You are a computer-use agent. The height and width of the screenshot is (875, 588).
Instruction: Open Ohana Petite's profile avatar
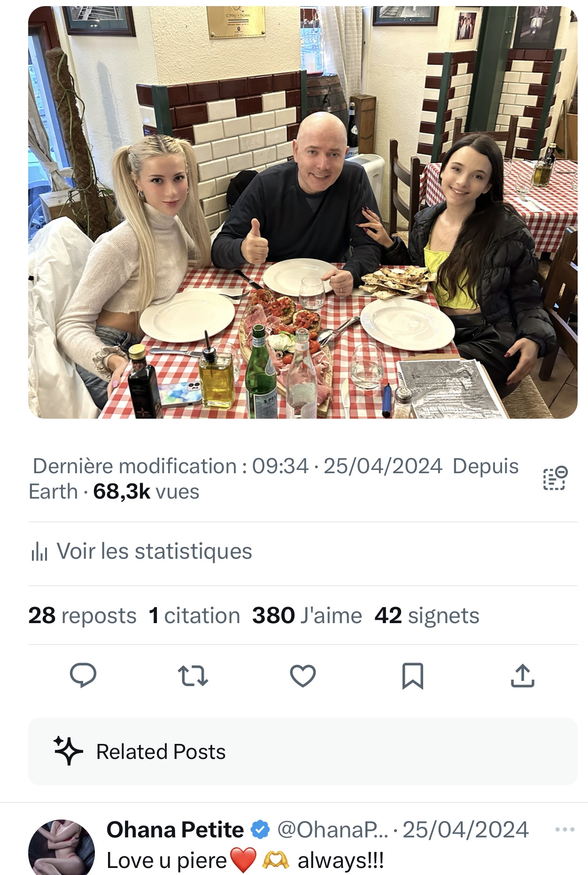click(x=62, y=847)
